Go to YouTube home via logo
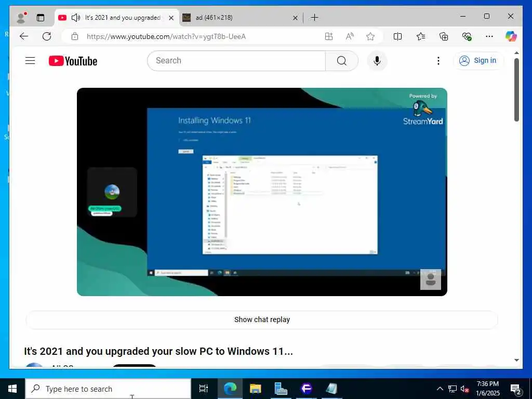 click(73, 61)
